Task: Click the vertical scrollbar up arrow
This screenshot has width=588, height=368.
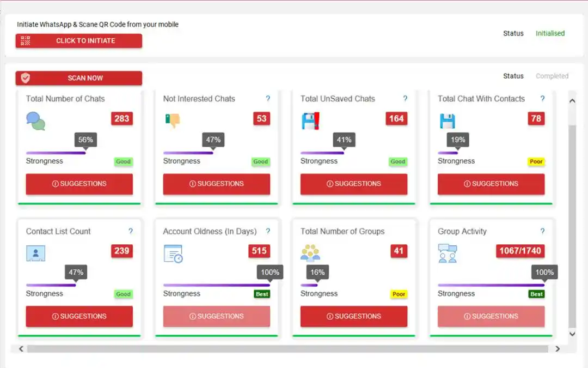Action: [572, 101]
